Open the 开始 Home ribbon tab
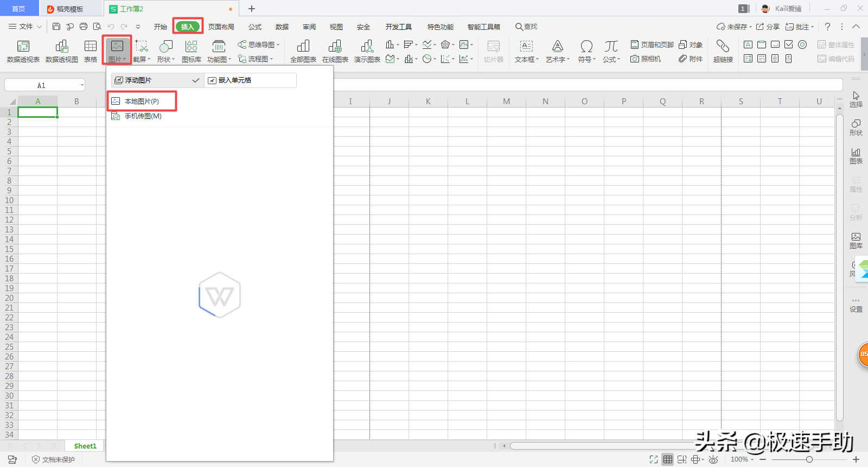 tap(160, 27)
